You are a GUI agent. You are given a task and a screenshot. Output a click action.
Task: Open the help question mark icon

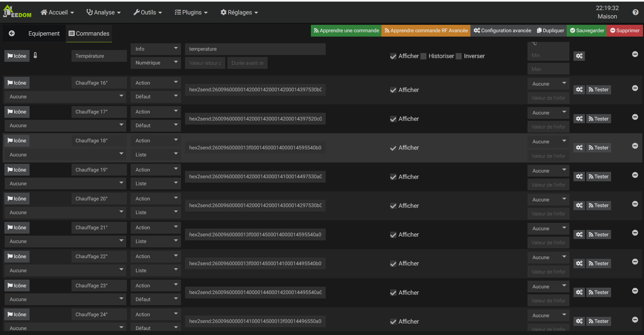coord(635,12)
